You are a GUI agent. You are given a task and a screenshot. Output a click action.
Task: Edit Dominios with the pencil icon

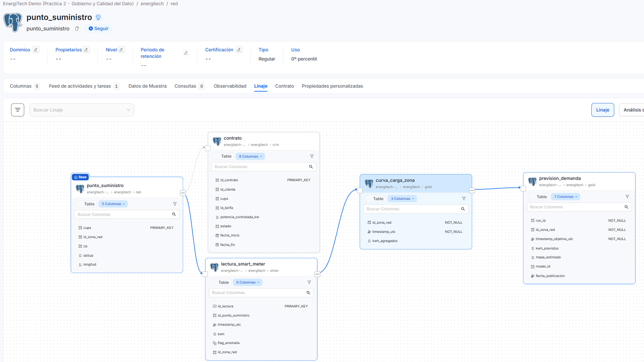36,50
